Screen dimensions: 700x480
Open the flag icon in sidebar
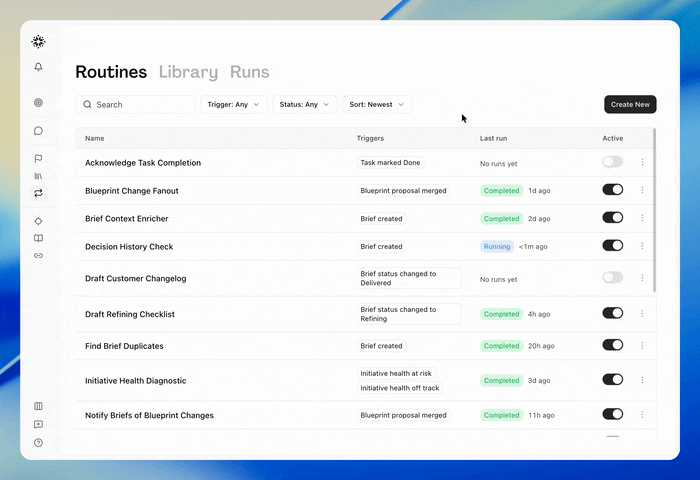click(x=38, y=159)
